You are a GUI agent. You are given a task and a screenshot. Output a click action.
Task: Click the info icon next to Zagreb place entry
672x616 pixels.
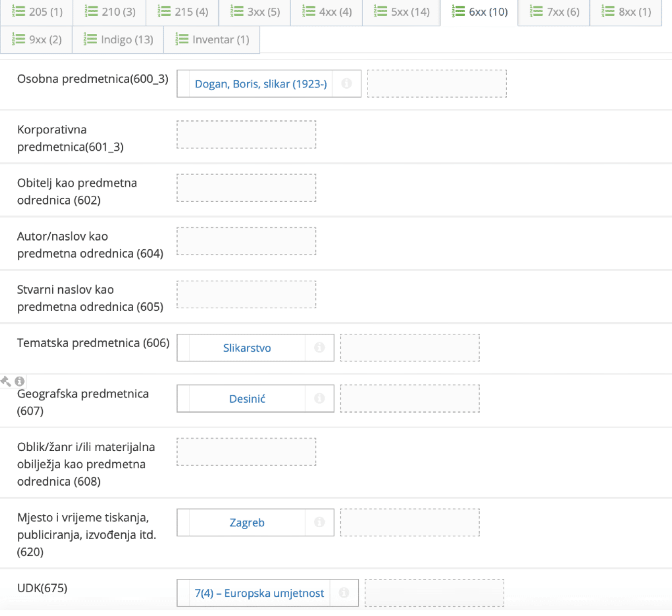[x=320, y=523]
